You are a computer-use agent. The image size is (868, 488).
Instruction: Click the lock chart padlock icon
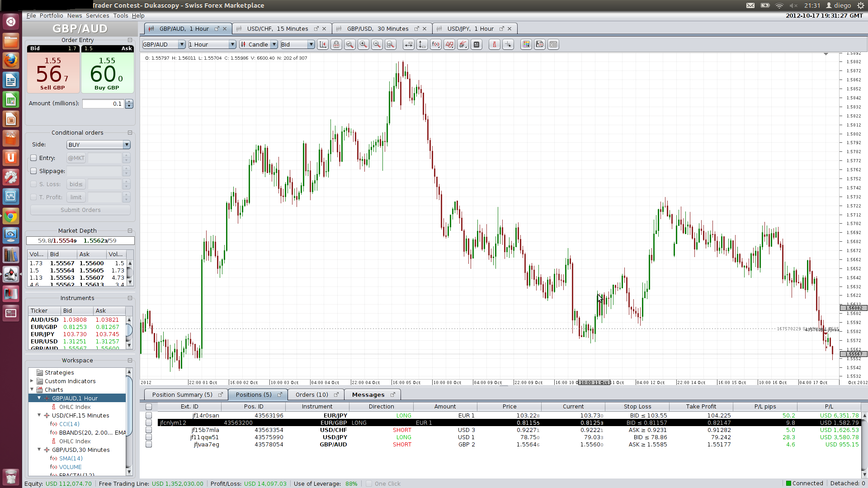[336, 44]
